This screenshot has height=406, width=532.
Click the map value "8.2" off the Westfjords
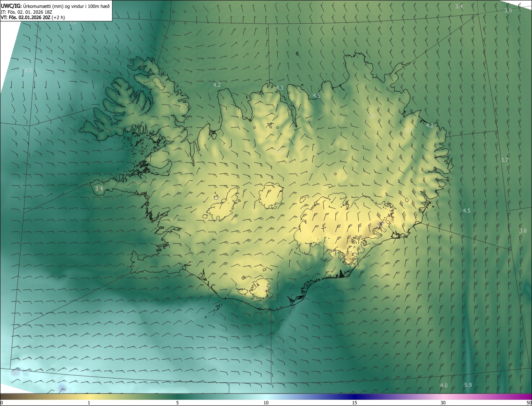28,71
